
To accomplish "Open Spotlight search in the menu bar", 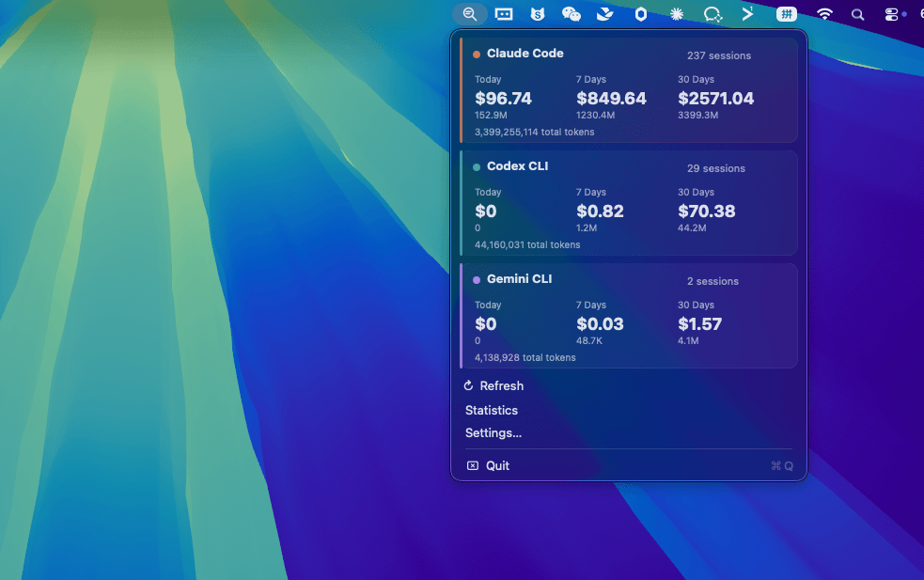I will (857, 15).
